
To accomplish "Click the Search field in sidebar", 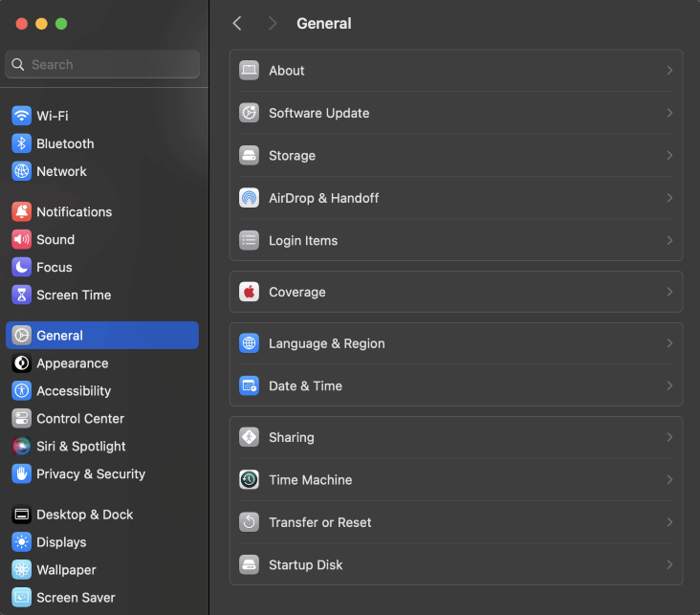I will 102,65.
